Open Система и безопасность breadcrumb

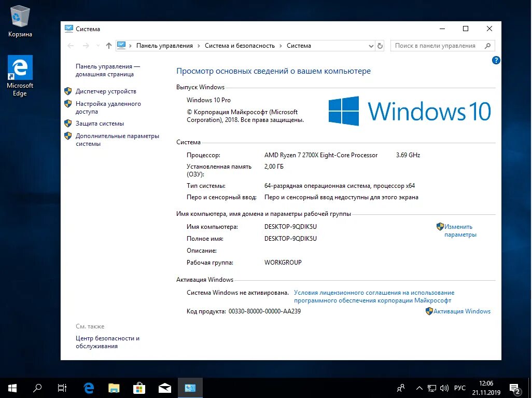[x=240, y=46]
